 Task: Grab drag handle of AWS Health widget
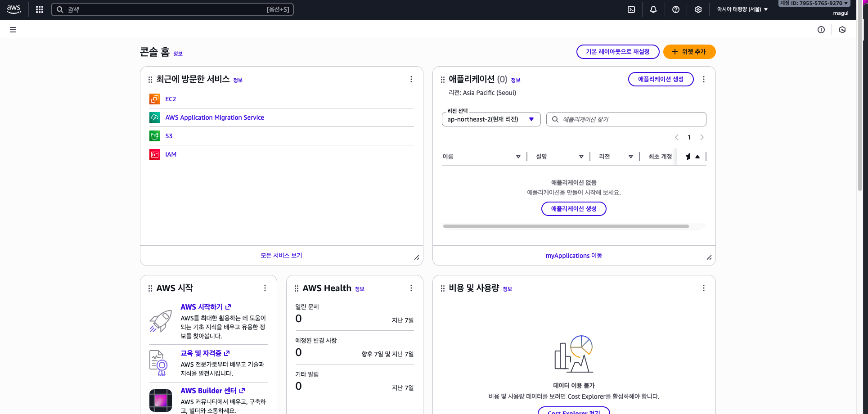click(297, 288)
